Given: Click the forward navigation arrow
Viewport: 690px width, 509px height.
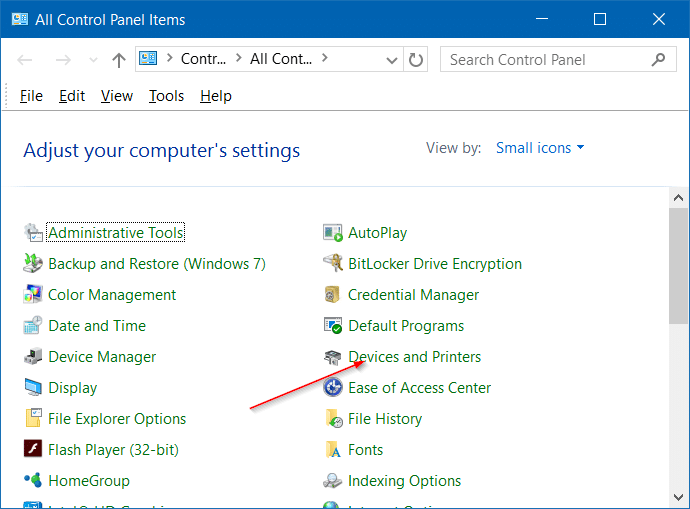Looking at the screenshot, I should pyautogui.click(x=63, y=60).
